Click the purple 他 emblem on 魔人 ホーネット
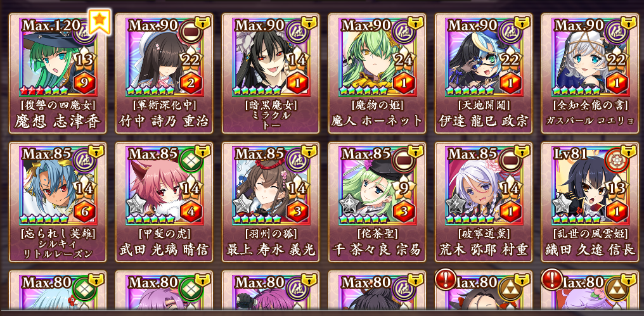The width and height of the screenshot is (644, 316). 402,30
